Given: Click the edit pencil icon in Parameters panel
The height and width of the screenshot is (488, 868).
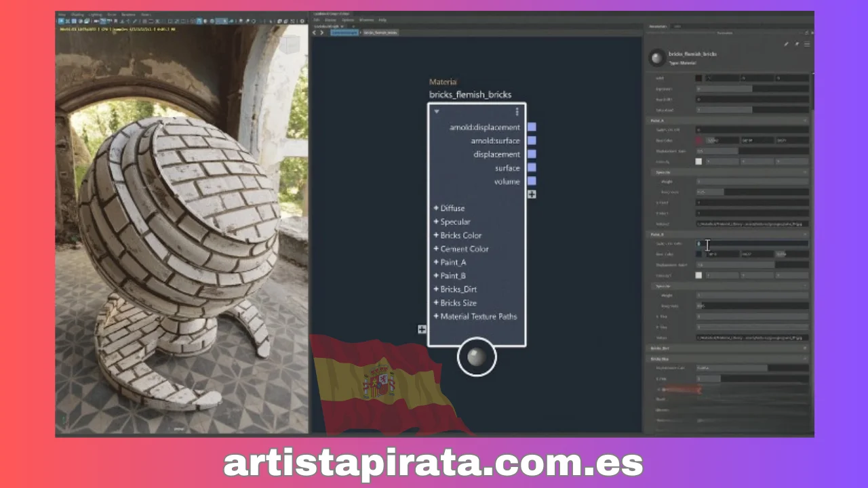Looking at the screenshot, I should [786, 44].
